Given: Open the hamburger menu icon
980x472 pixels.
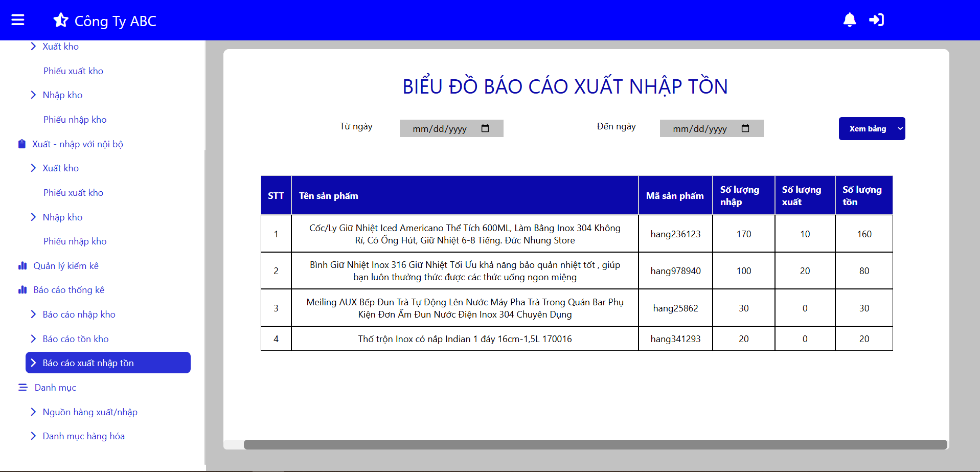Looking at the screenshot, I should coord(18,20).
